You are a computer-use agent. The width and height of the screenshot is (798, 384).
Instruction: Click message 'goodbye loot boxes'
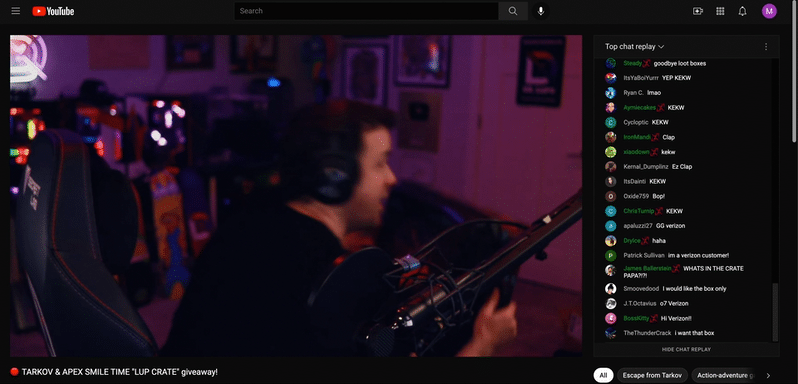click(x=679, y=63)
